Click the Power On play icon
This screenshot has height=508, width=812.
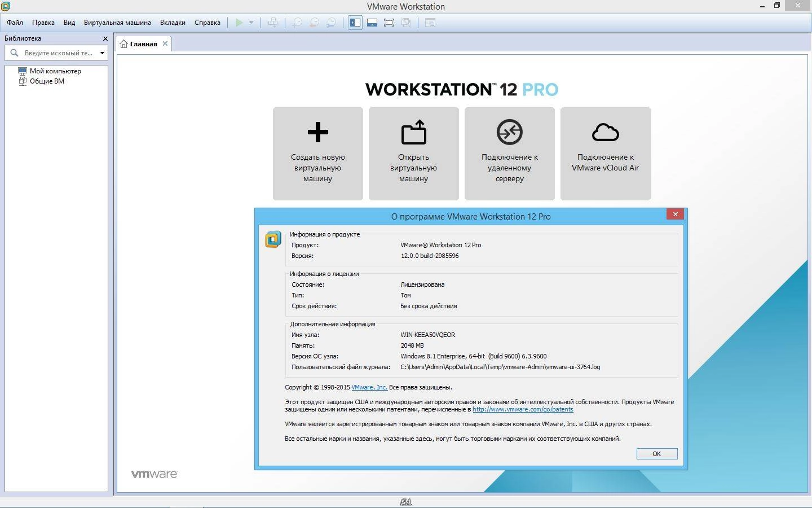coord(239,23)
